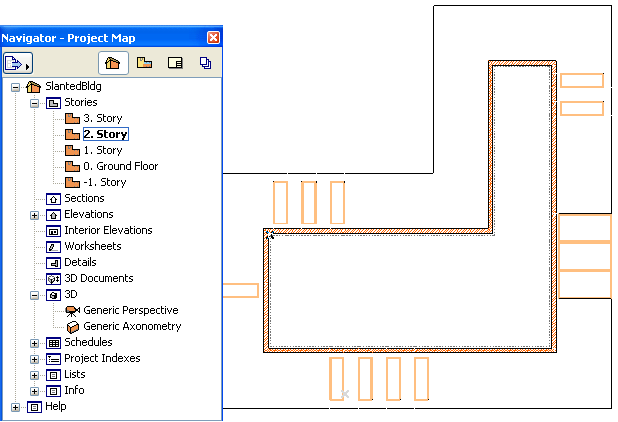Collapse the SlantedBldg root node
618x422 pixels.
coord(15,87)
